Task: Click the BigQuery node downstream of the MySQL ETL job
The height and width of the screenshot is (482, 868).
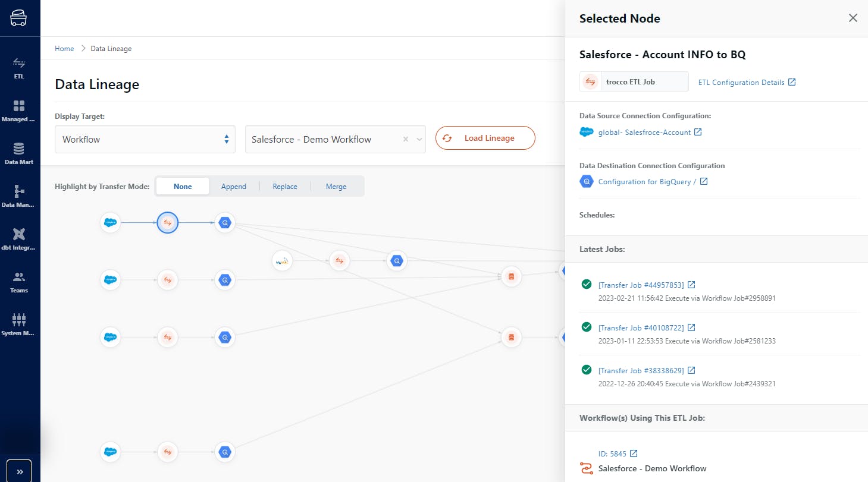Action: 397,260
